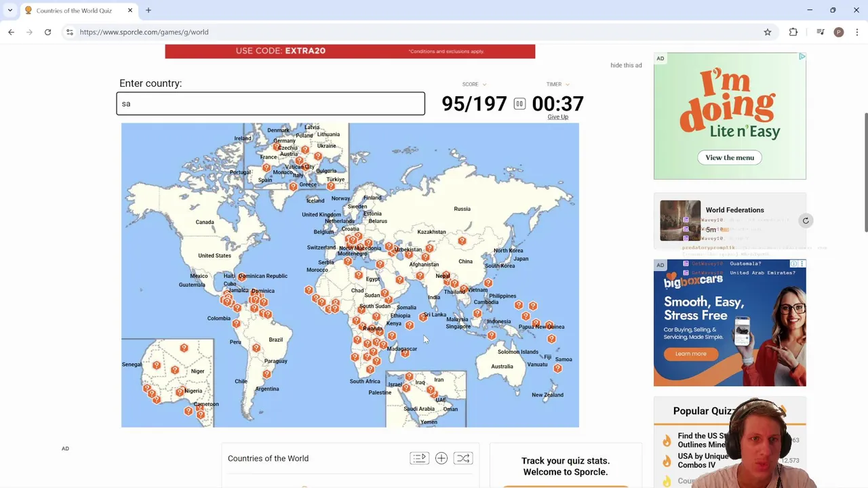Click the map pin right of Vanuatu
Screen dimensions: 868x488
557,367
